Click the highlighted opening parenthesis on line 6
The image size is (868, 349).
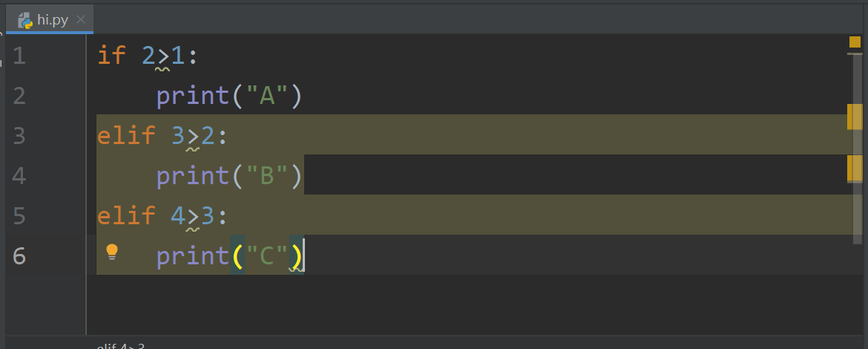[237, 256]
